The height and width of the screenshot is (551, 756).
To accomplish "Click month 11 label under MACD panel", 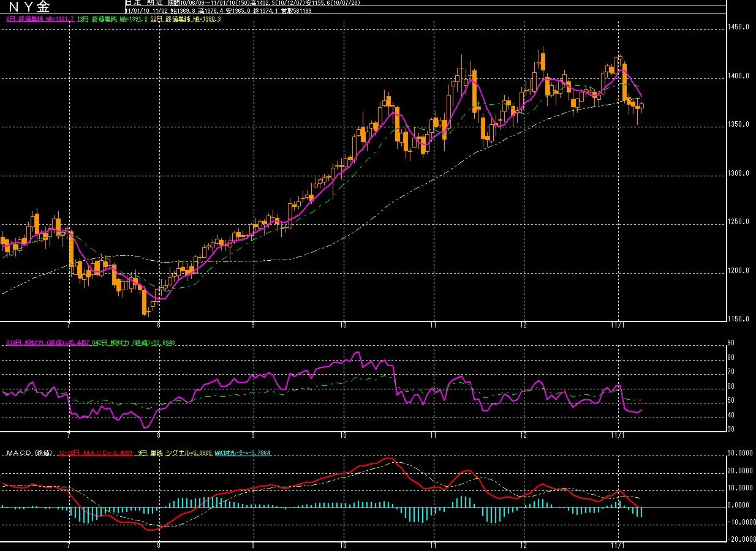I will (433, 544).
